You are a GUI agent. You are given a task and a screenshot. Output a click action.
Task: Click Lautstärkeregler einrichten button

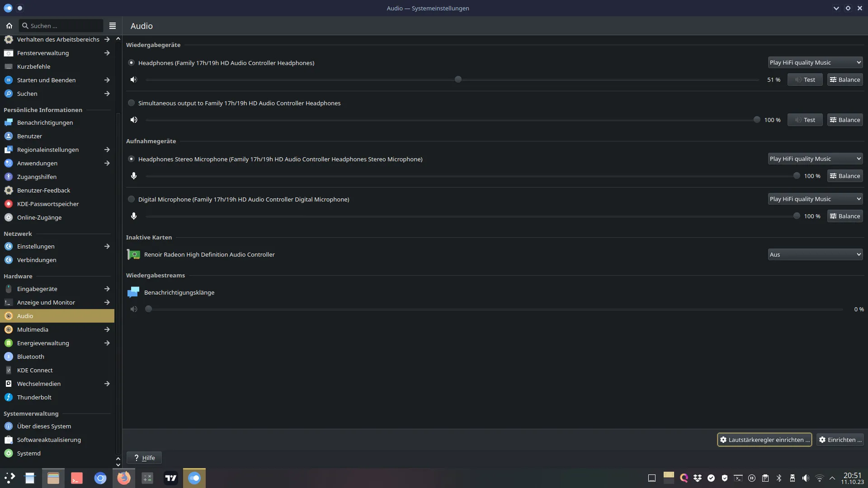[764, 440]
